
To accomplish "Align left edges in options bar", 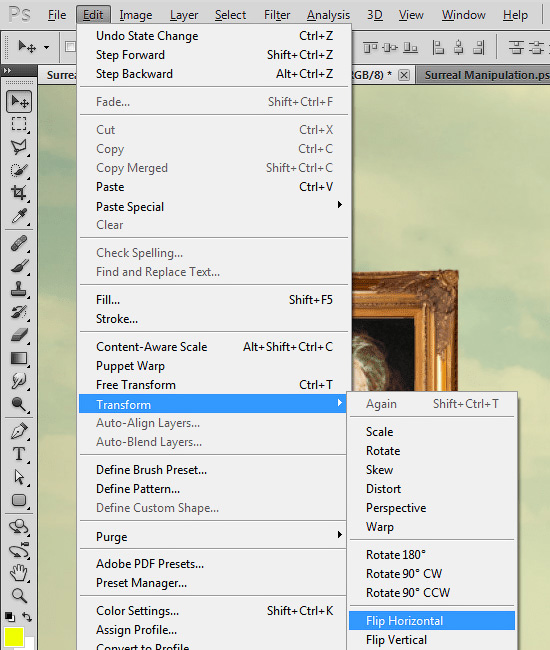I will tap(438, 48).
